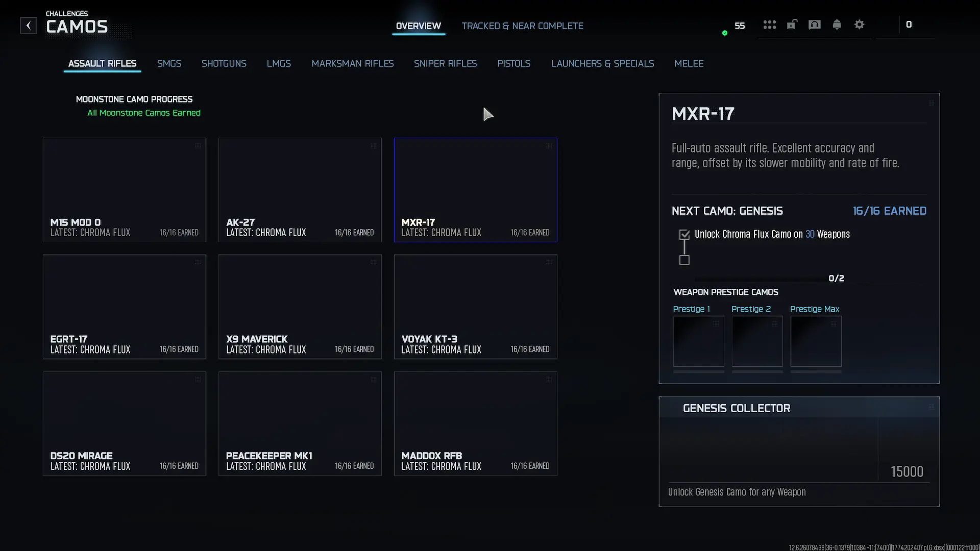
Task: Click the unlocked padlock icon
Action: tap(792, 24)
